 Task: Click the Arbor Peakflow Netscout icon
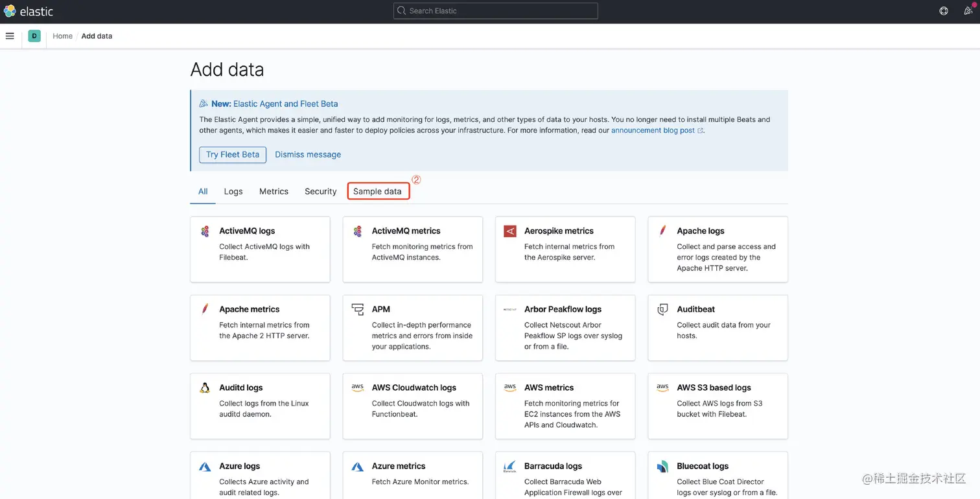[510, 310]
